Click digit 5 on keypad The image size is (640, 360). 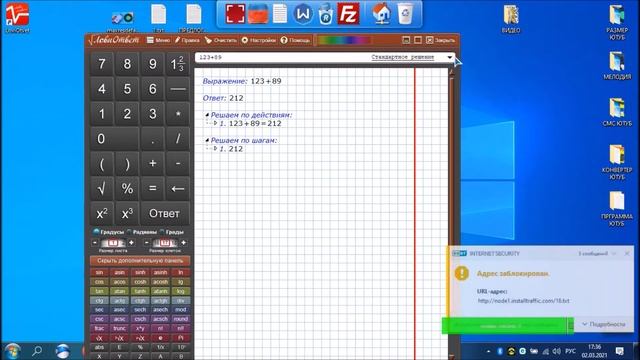127,89
